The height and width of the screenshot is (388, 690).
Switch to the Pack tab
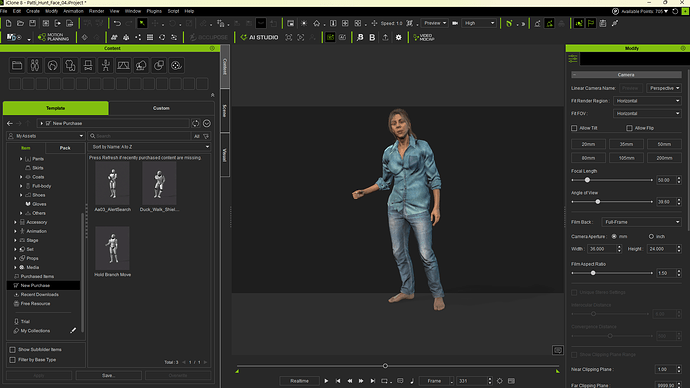coord(65,148)
